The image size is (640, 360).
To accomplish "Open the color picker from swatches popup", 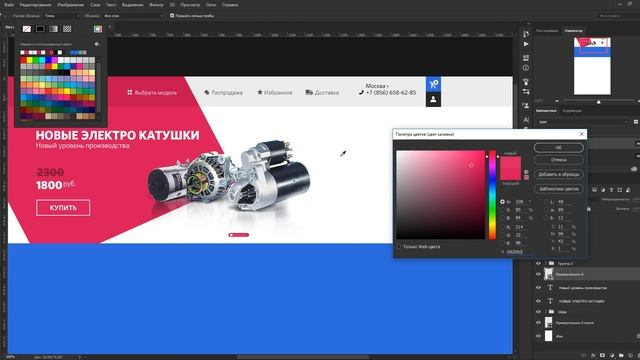I will click(x=98, y=29).
